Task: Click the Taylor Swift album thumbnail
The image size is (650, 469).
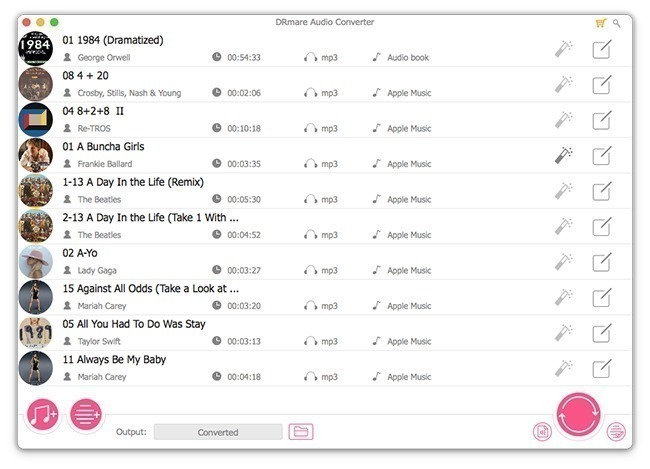Action: (x=36, y=333)
